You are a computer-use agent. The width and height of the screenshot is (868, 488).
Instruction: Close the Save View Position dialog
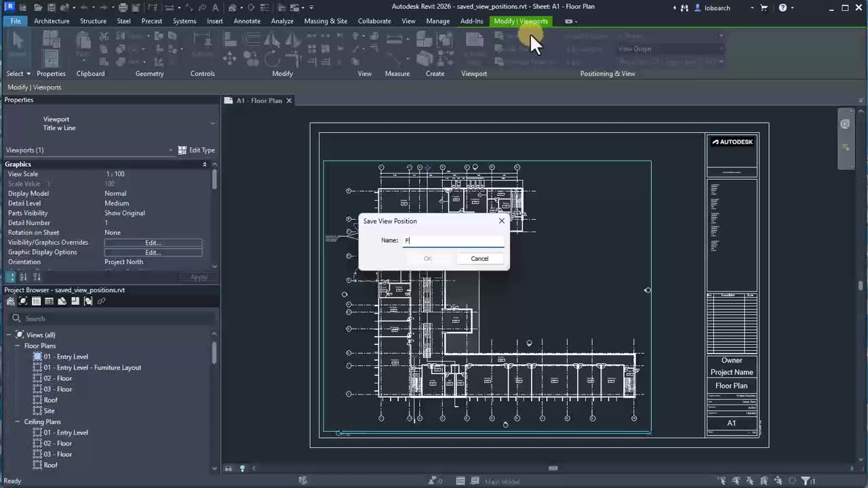click(x=502, y=221)
